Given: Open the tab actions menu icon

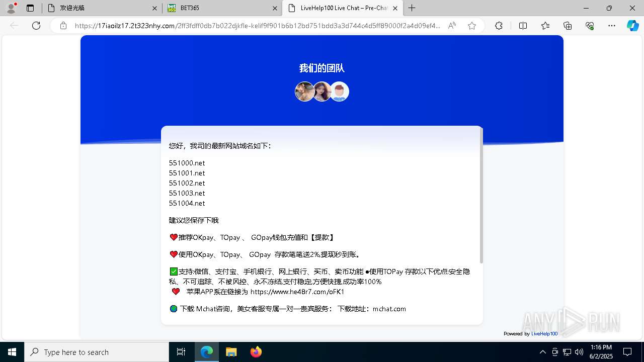Looking at the screenshot, I should pos(30,8).
